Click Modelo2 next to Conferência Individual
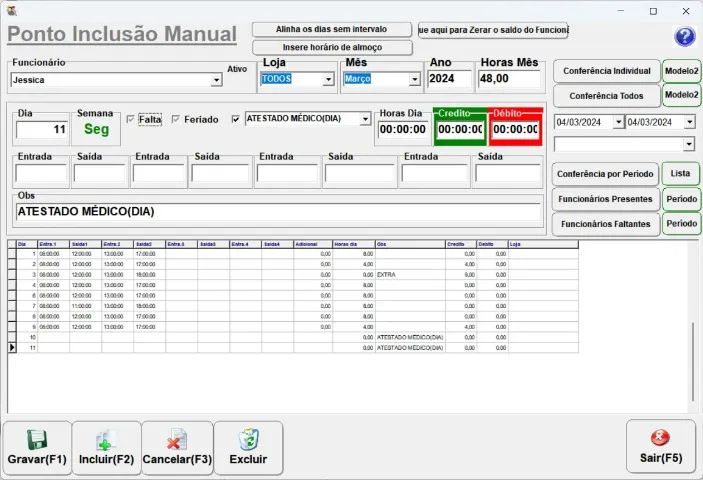The width and height of the screenshot is (703, 480). point(681,71)
